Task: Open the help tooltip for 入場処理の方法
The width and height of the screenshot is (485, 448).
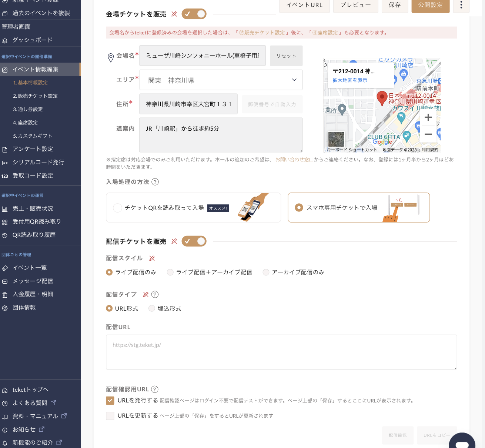Action: coord(155,182)
